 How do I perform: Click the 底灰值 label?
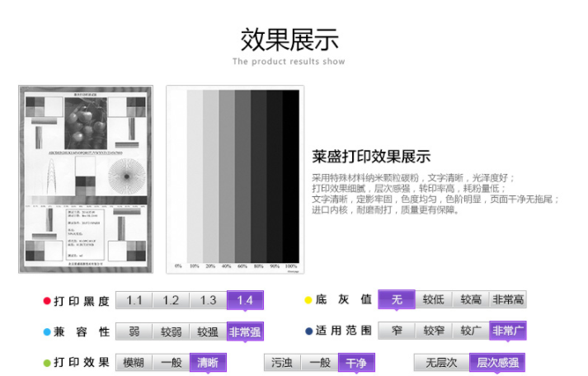(344, 299)
